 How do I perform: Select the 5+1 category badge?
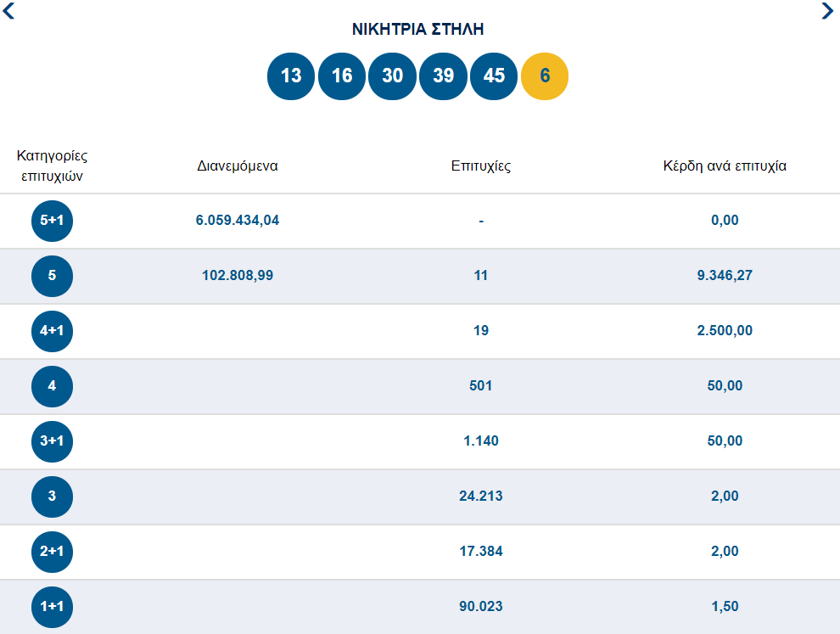click(53, 221)
